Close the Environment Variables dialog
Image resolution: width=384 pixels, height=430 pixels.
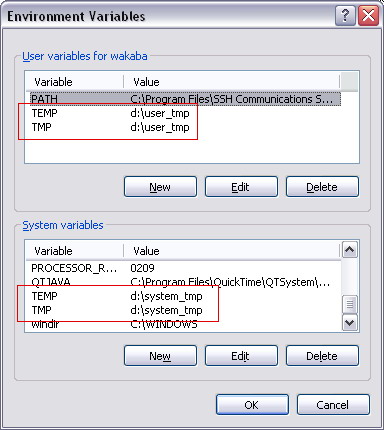click(x=368, y=16)
